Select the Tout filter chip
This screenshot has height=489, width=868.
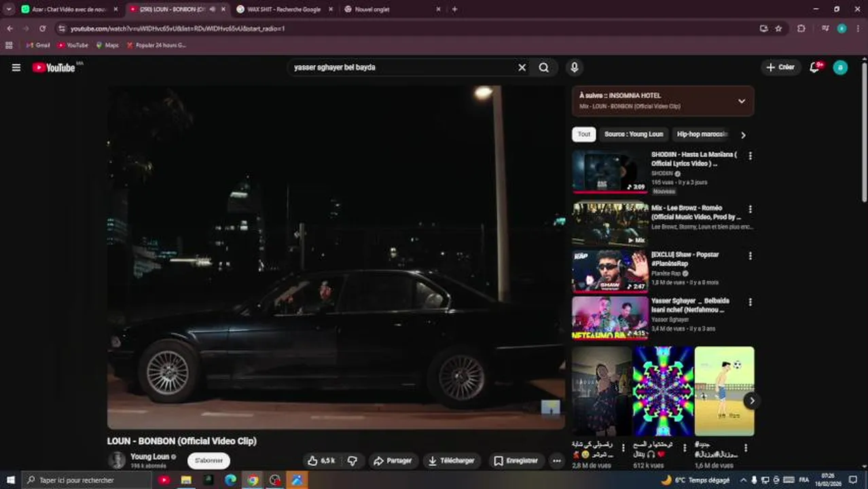click(x=584, y=134)
